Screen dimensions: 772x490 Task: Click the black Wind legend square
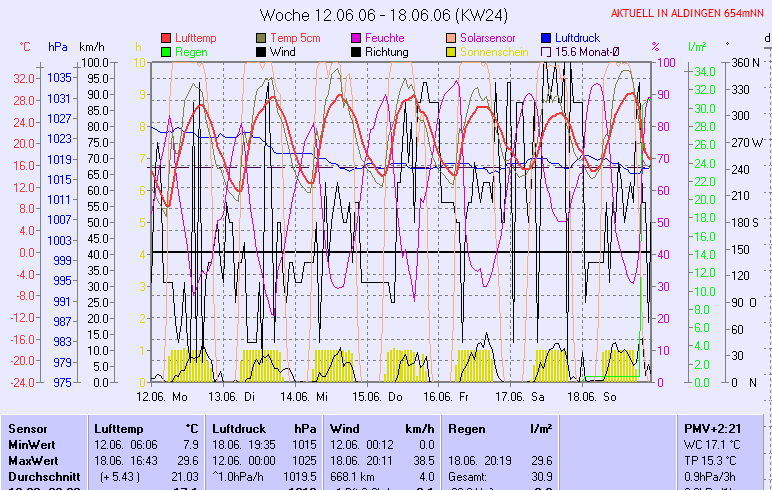coord(262,51)
